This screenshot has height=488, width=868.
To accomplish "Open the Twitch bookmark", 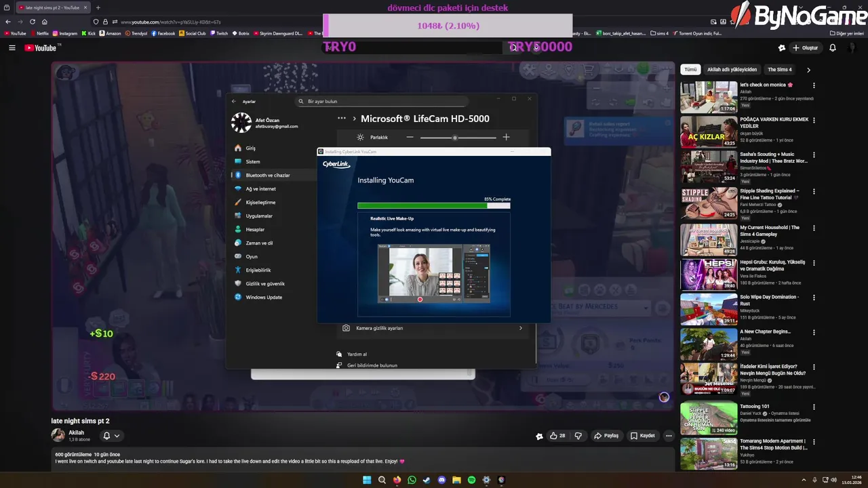I will click(218, 33).
